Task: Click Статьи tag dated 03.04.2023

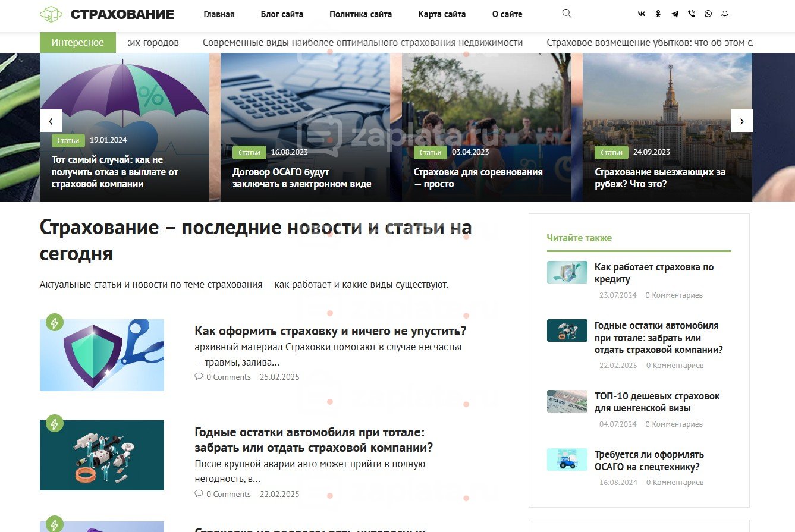Action: tap(431, 153)
